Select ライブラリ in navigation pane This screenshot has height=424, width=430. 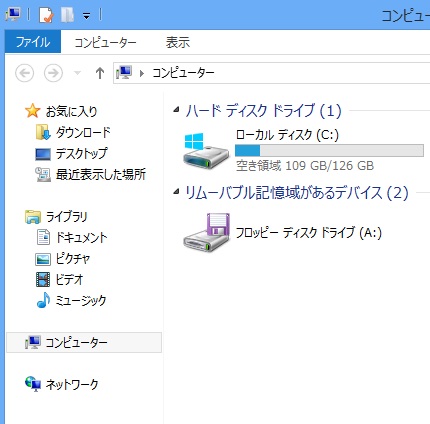pyautogui.click(x=66, y=217)
